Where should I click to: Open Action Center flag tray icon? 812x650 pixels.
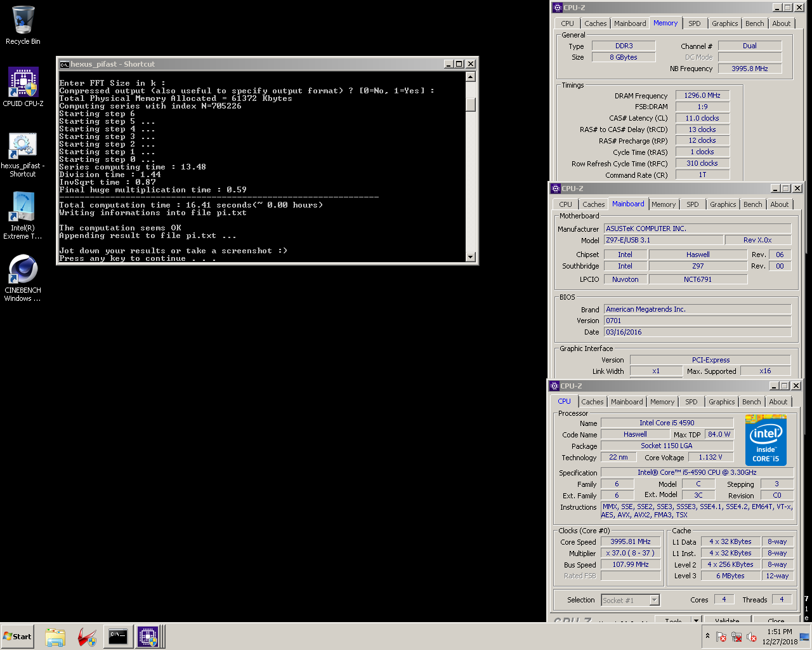point(721,637)
